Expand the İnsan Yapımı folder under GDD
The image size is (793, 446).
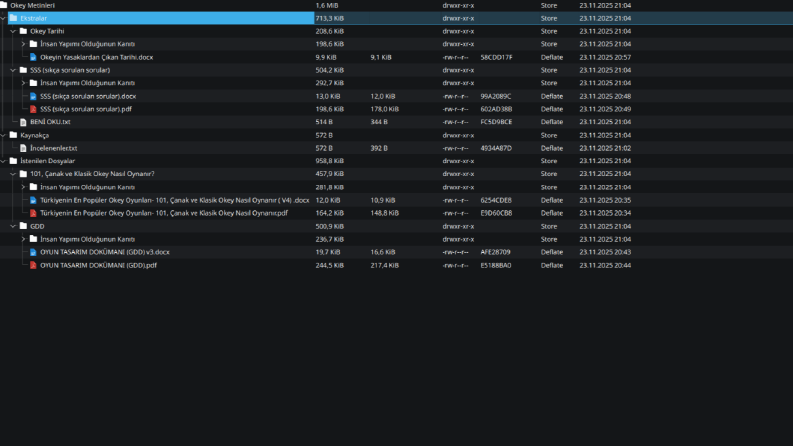click(x=23, y=239)
